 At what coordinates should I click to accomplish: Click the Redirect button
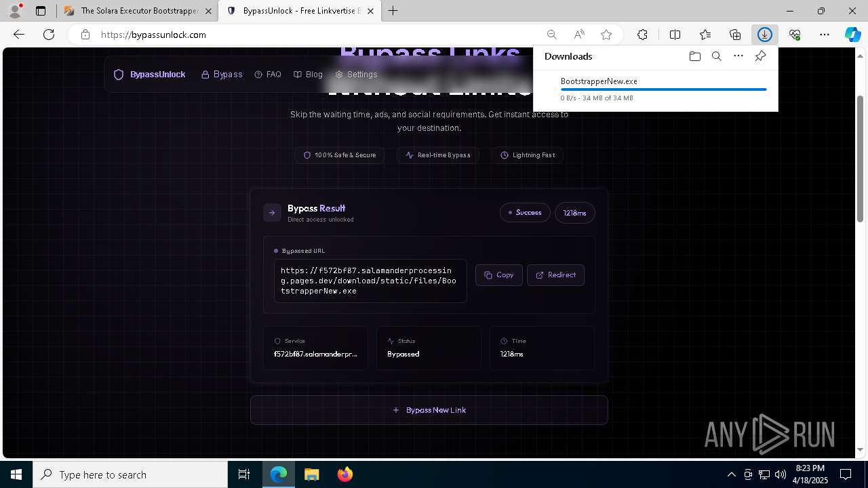(x=555, y=275)
